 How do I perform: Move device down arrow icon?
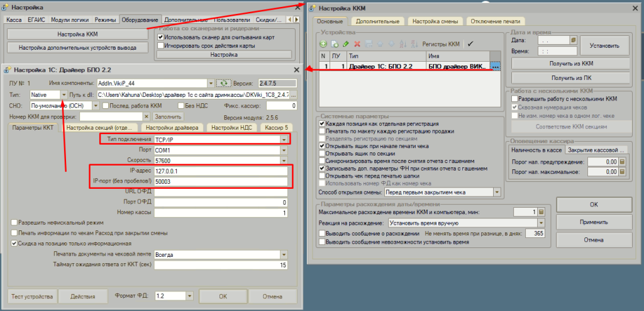point(391,43)
